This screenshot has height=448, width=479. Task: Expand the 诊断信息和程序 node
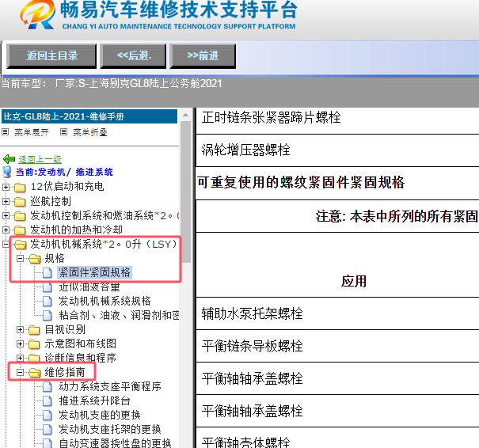click(20, 358)
